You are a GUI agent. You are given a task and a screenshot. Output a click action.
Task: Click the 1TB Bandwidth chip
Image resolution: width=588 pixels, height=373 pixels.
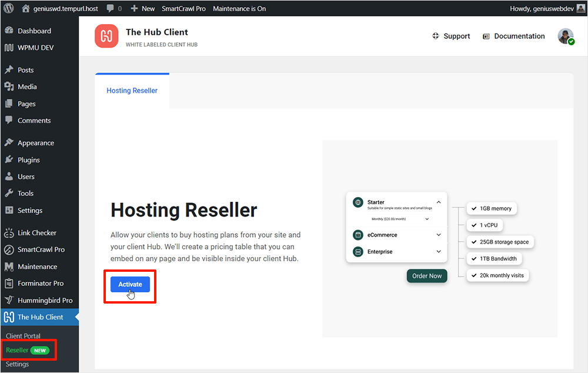coord(495,258)
